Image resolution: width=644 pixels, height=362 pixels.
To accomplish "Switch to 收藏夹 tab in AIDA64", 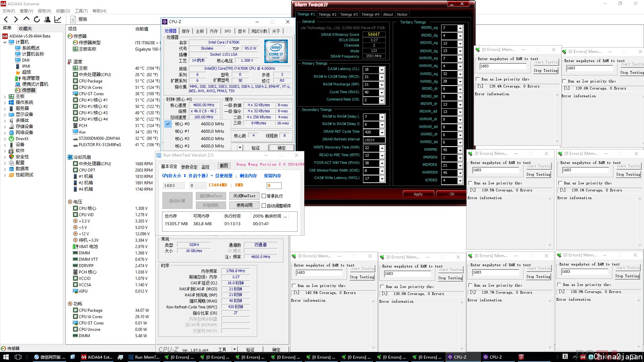I will pyautogui.click(x=25, y=28).
